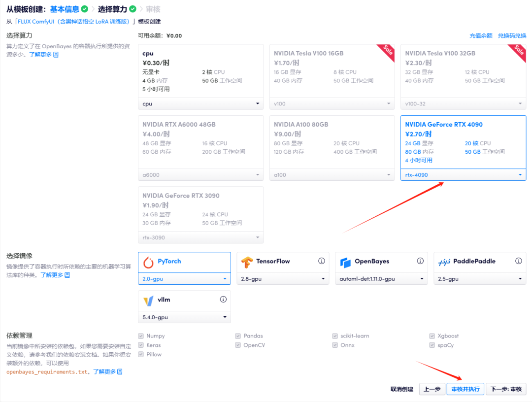Viewport: 532px width, 402px height.
Task: Open the cpu compute type dropdown
Action: click(201, 104)
